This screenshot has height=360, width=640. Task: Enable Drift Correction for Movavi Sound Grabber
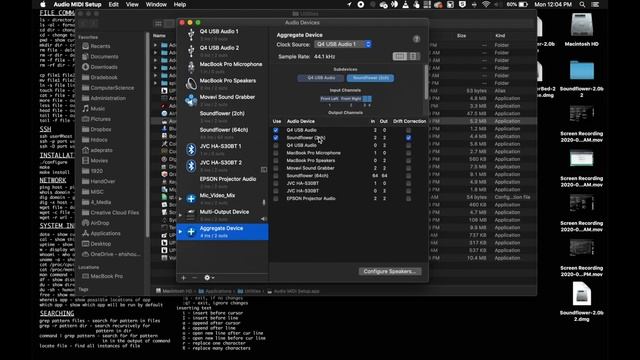tap(409, 168)
